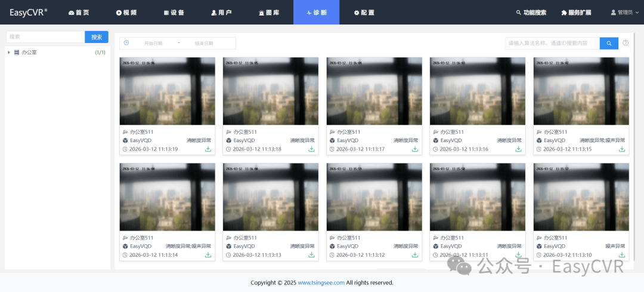
Task: Expand the 办公室 tree node arrow
Action: [x=9, y=53]
